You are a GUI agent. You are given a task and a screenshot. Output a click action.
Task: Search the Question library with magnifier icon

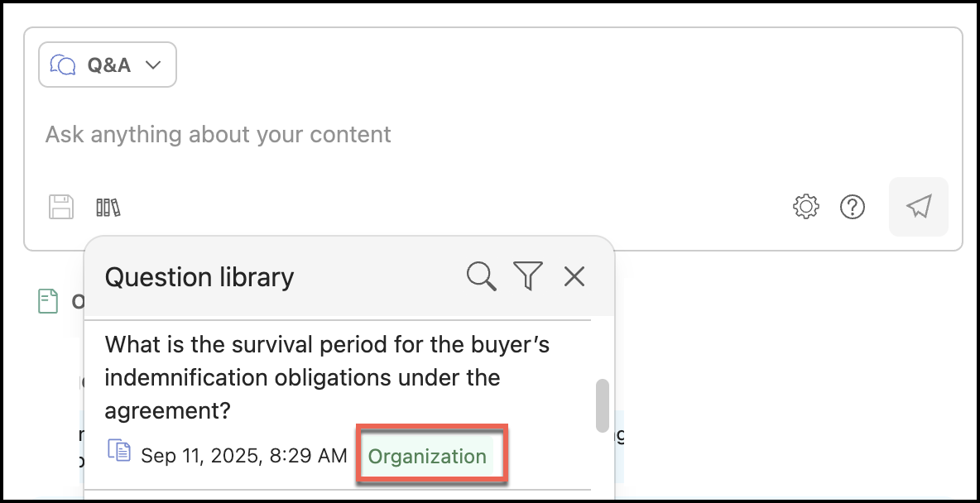pos(481,276)
